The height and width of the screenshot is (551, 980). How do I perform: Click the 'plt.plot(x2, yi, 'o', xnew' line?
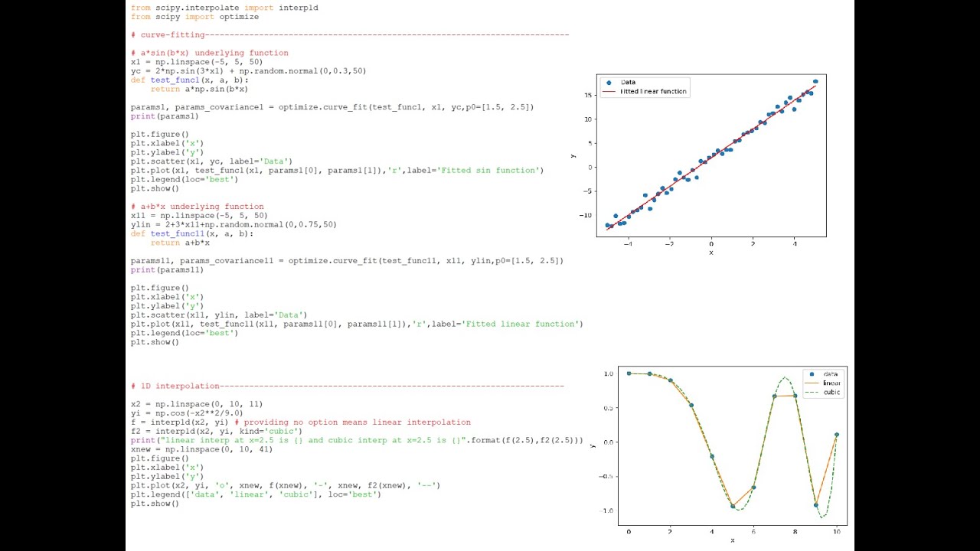(x=286, y=485)
